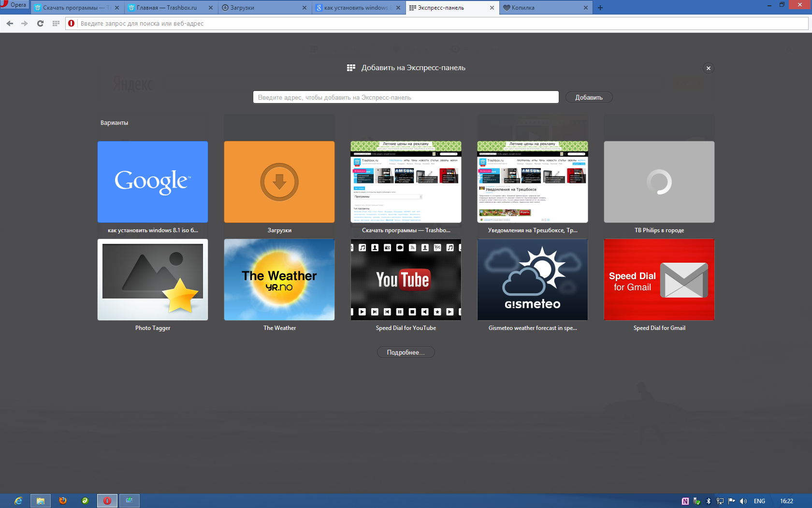Viewport: 812px width, 508px height.
Task: Close the Скачать программы tab
Action: tap(117, 8)
